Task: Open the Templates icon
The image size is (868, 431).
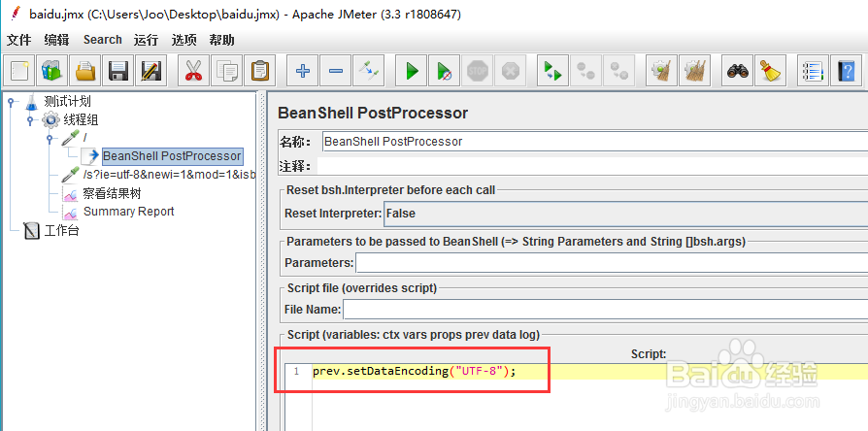Action: 52,71
